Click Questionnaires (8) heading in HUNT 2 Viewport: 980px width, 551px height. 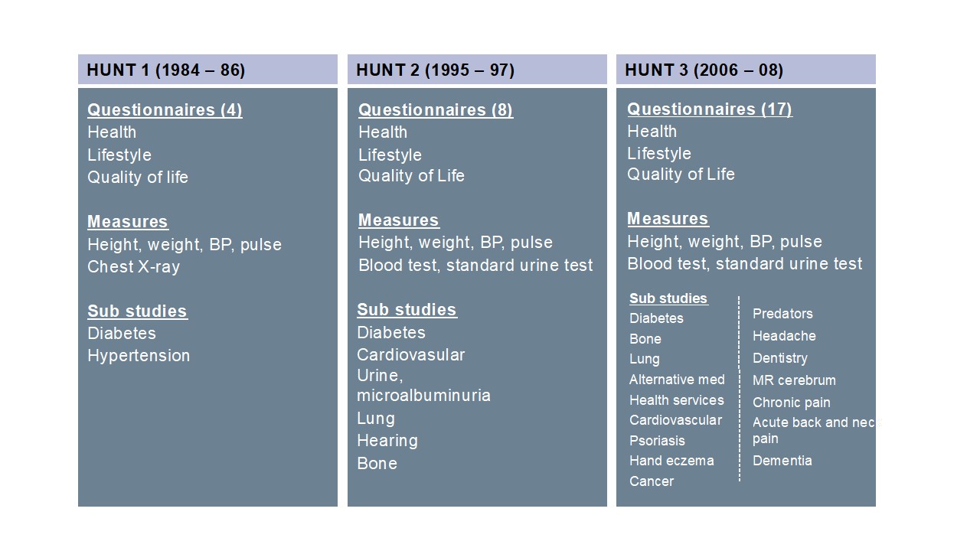[436, 110]
